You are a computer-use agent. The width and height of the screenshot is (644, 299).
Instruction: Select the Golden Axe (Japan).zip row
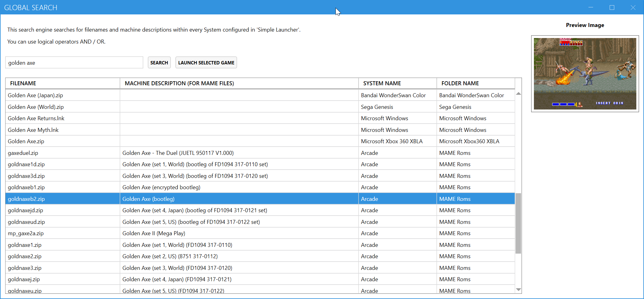(x=260, y=95)
